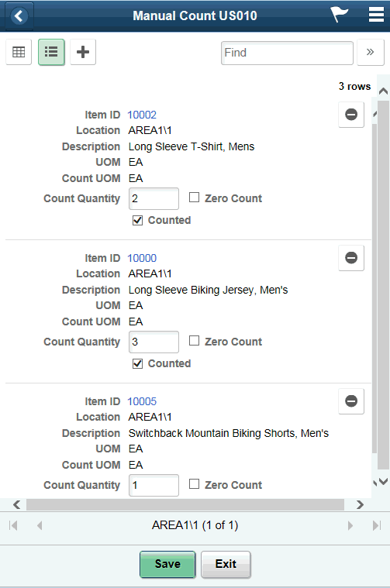Click Long Sleeve T-Shirt, Mens description
The width and height of the screenshot is (390, 588).
pos(192,146)
